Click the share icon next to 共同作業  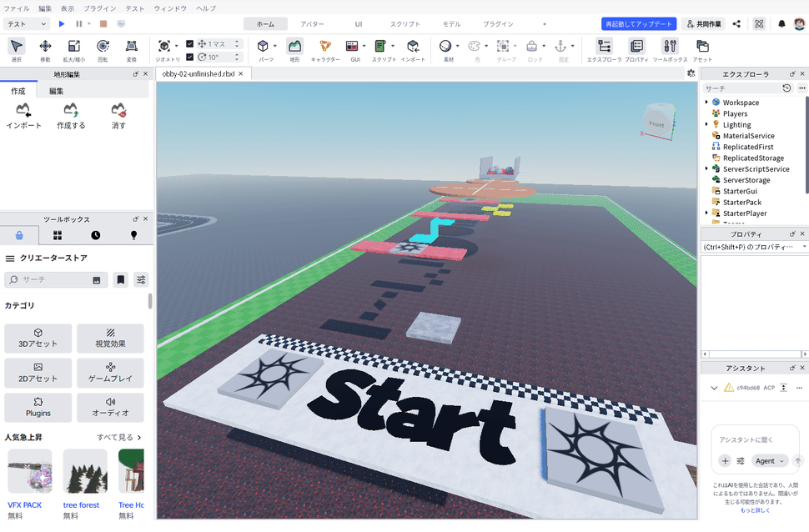(736, 23)
